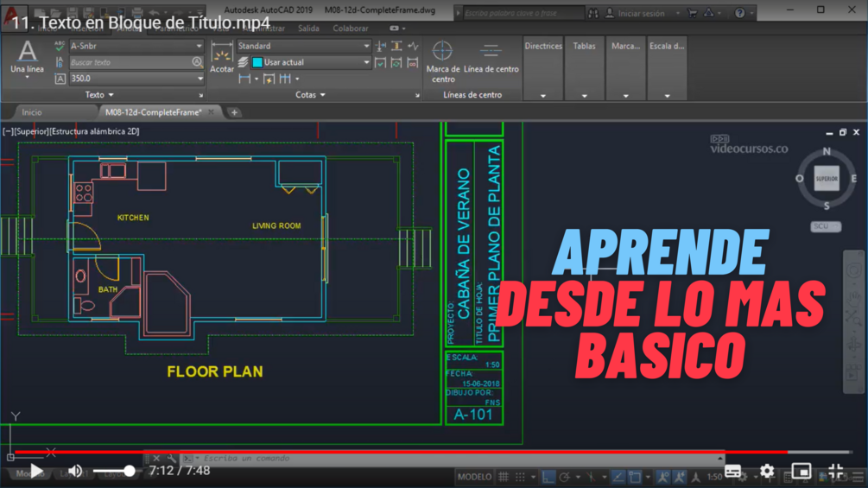Run spell check icon beside text style
868x488 pixels.
tap(60, 46)
